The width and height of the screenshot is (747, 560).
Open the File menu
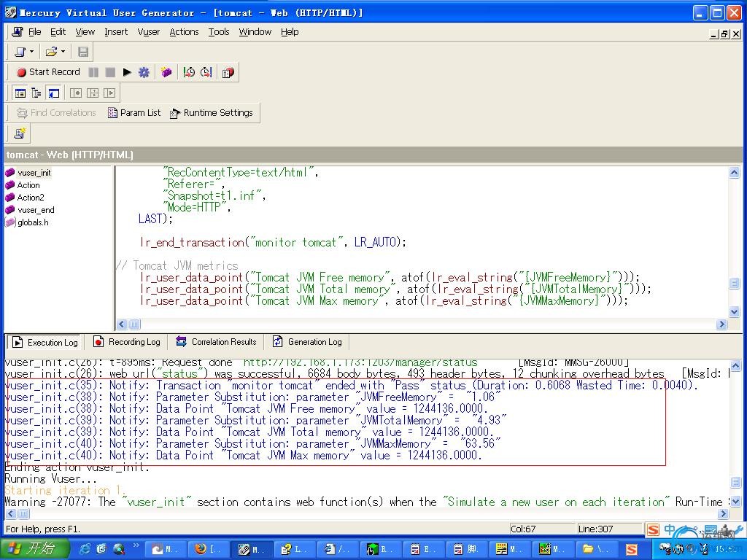click(35, 32)
